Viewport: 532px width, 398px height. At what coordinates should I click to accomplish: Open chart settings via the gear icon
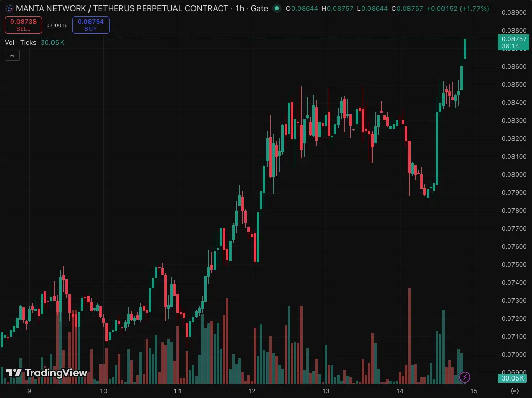[515, 391]
